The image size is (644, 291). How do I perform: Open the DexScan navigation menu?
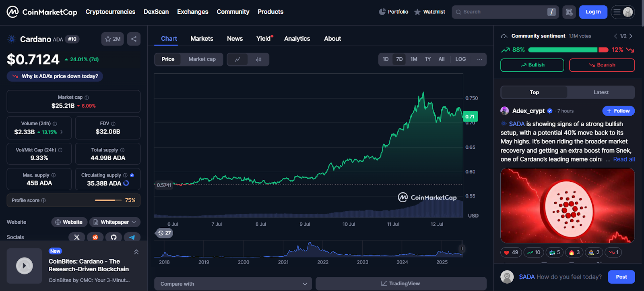(x=156, y=12)
